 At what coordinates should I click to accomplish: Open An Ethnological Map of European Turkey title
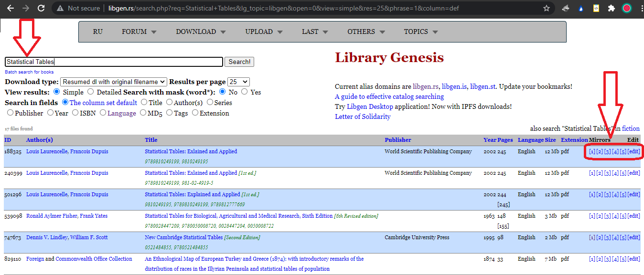[254, 264]
